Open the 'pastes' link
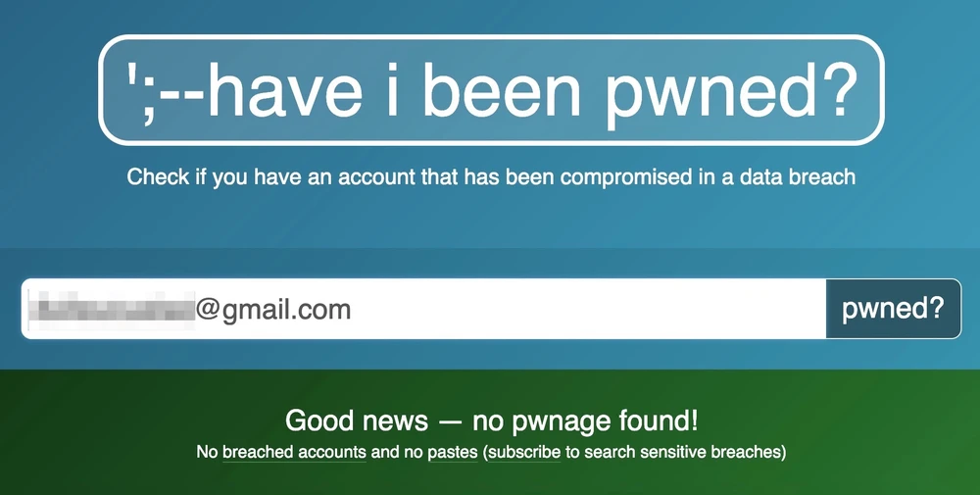This screenshot has height=495, width=980. tap(453, 452)
